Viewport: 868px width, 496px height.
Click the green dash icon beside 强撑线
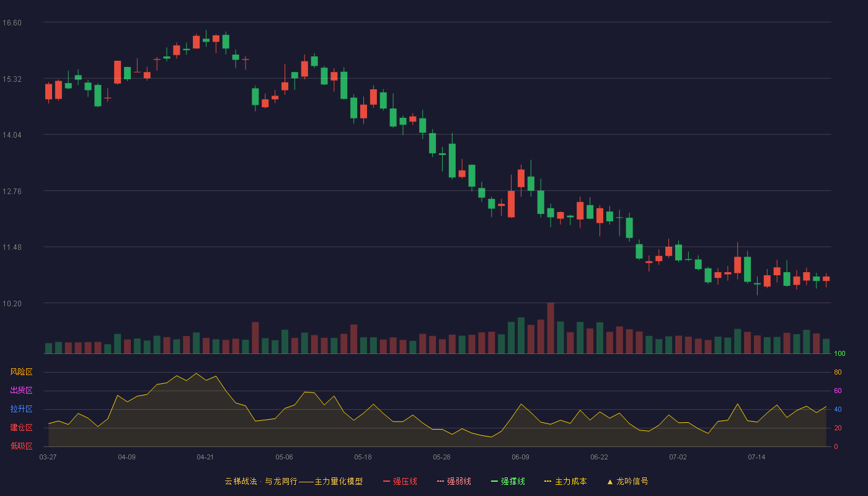pyautogui.click(x=494, y=481)
